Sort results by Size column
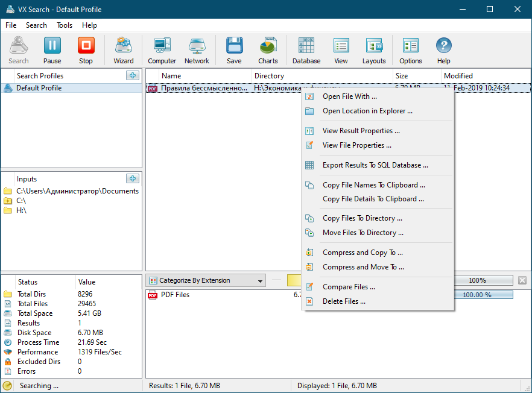The height and width of the screenshot is (393, 532). [x=417, y=75]
